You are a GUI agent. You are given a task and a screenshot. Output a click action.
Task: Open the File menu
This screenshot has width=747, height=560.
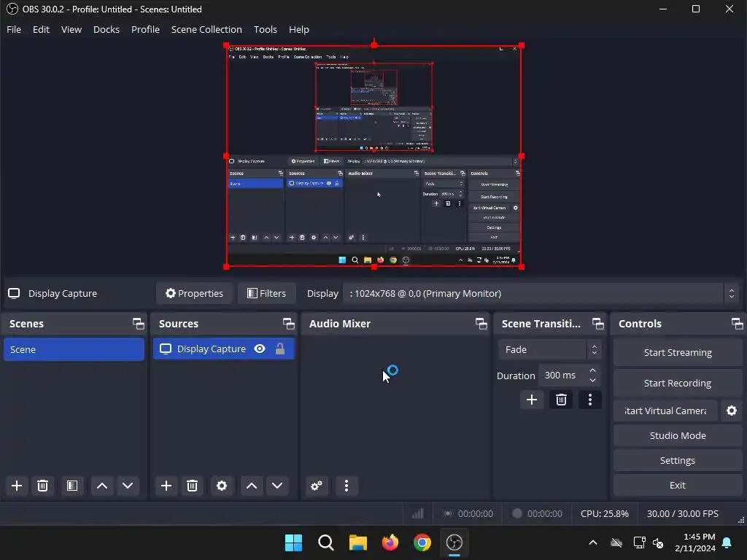tap(14, 29)
